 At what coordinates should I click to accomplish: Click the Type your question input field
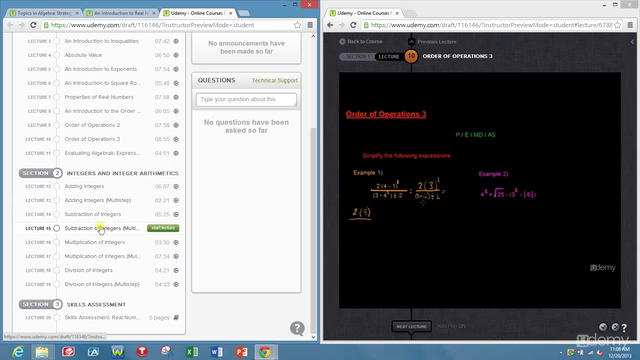tap(246, 100)
